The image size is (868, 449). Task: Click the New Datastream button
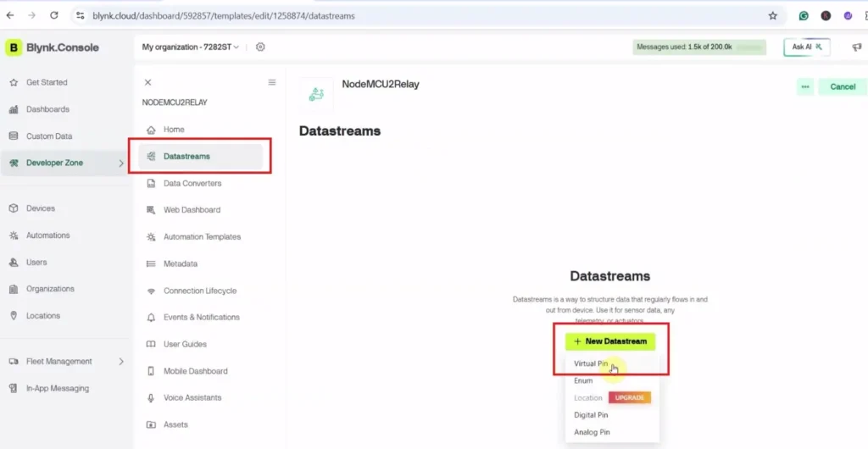610,341
